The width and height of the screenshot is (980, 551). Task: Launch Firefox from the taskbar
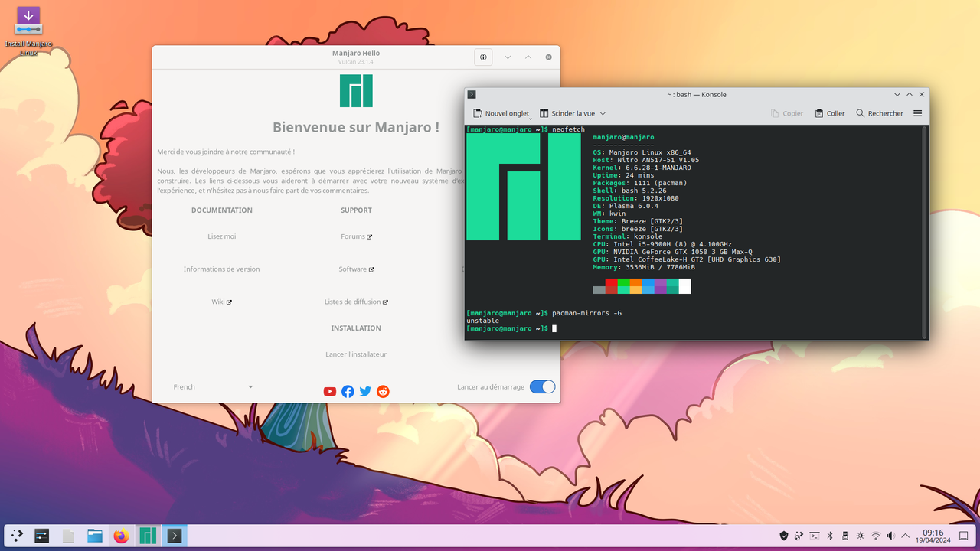120,536
